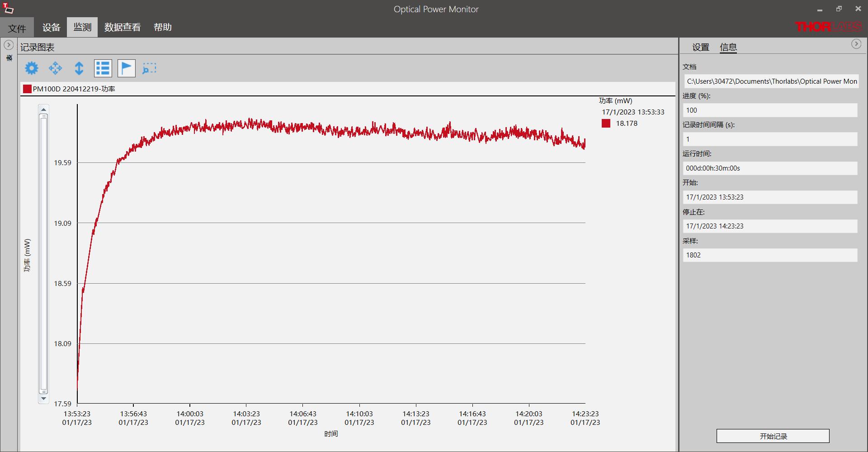Click the vertical autoscale arrows icon

[x=79, y=68]
